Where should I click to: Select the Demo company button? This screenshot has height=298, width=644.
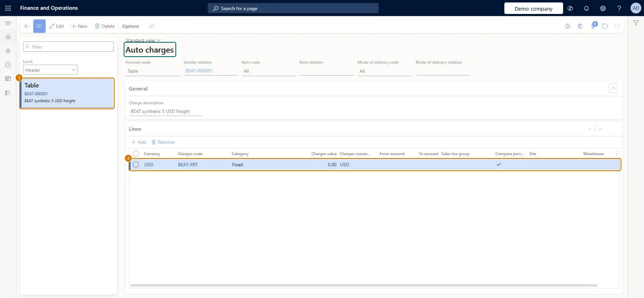point(534,9)
